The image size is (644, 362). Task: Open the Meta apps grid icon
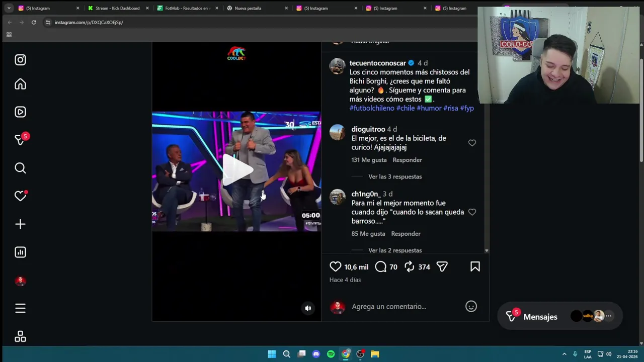point(20,336)
